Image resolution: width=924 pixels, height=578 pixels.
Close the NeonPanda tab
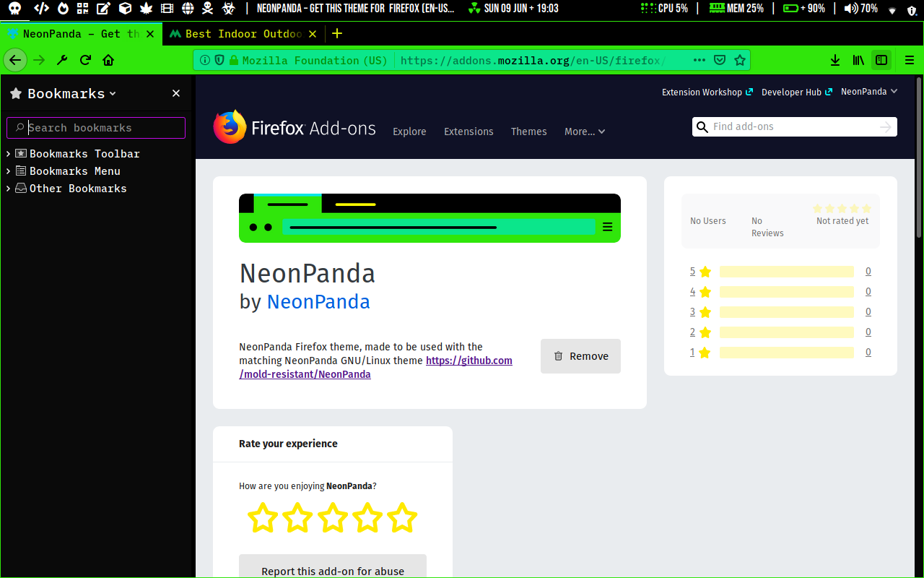point(150,34)
